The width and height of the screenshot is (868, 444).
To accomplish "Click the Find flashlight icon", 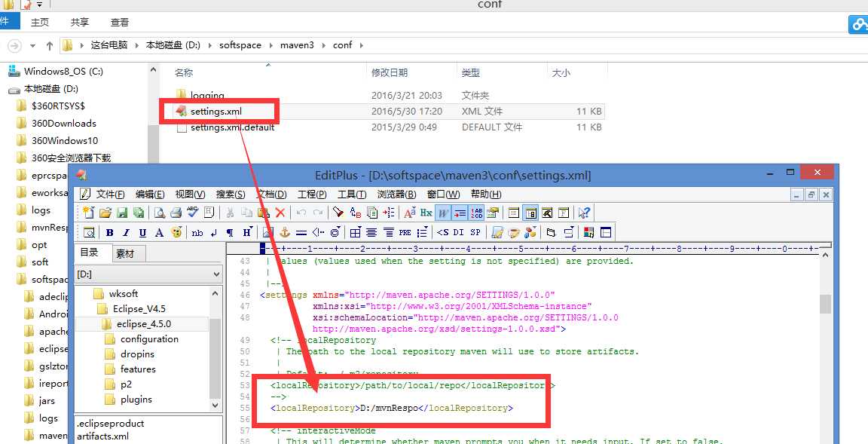I will point(338,213).
